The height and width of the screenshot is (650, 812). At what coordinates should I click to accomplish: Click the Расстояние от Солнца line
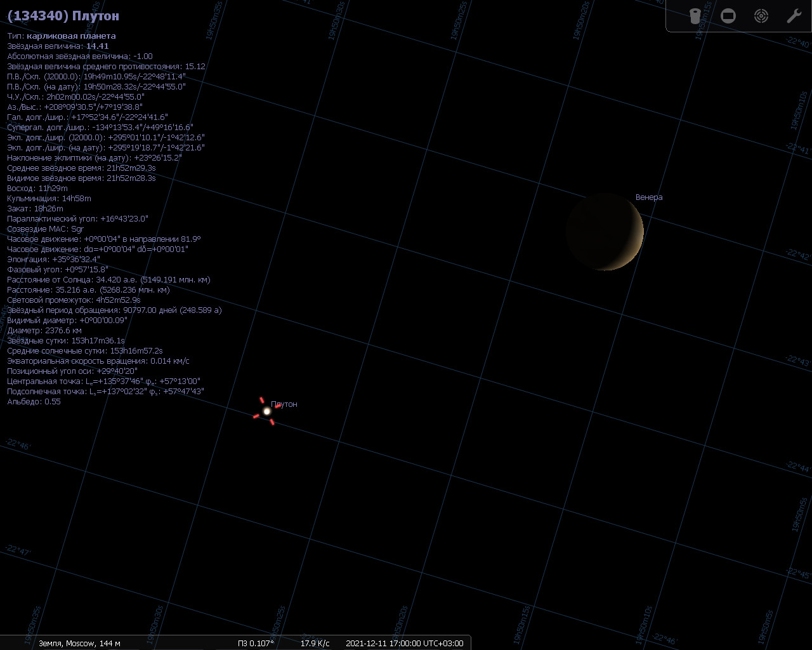click(x=108, y=280)
